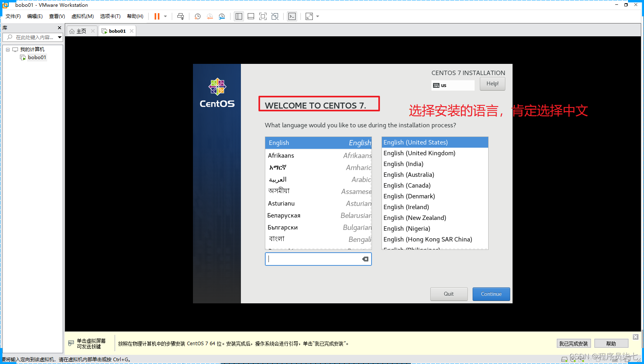The width and height of the screenshot is (644, 364).
Task: Show the virtual machine console output
Action: (x=292, y=16)
